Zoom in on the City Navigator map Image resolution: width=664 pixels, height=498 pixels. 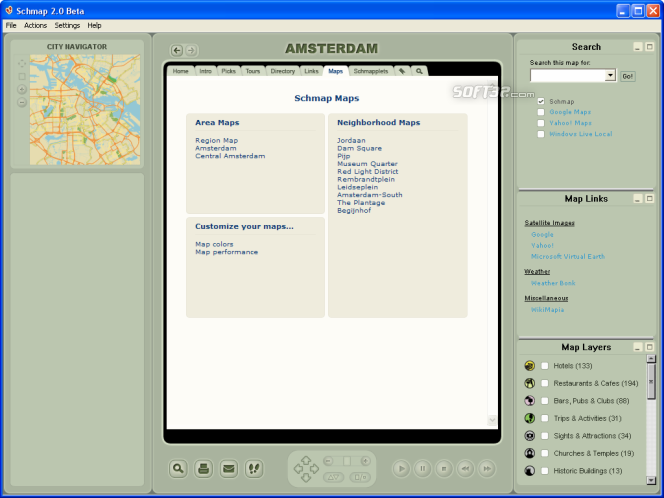point(22,89)
